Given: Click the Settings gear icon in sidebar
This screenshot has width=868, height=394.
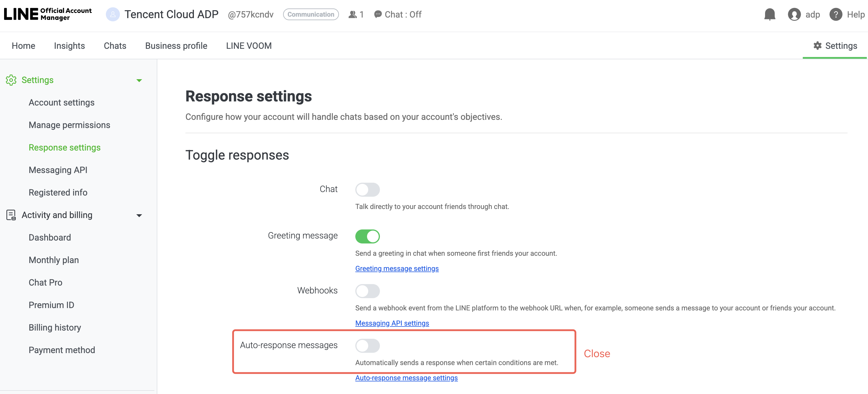Looking at the screenshot, I should click(11, 80).
